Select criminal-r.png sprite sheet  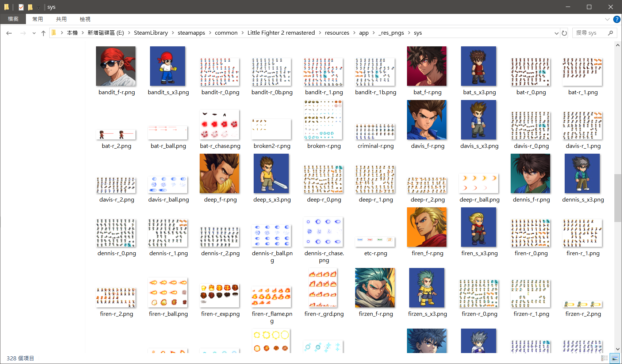[375, 131]
